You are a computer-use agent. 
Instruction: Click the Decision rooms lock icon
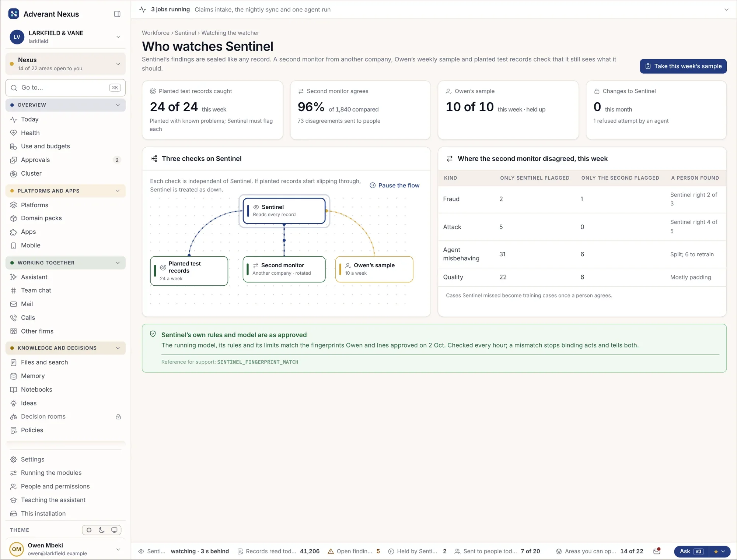[118, 417]
